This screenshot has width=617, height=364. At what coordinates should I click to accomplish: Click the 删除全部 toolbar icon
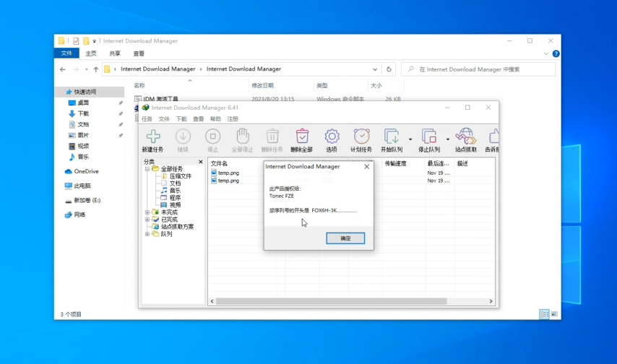(302, 136)
